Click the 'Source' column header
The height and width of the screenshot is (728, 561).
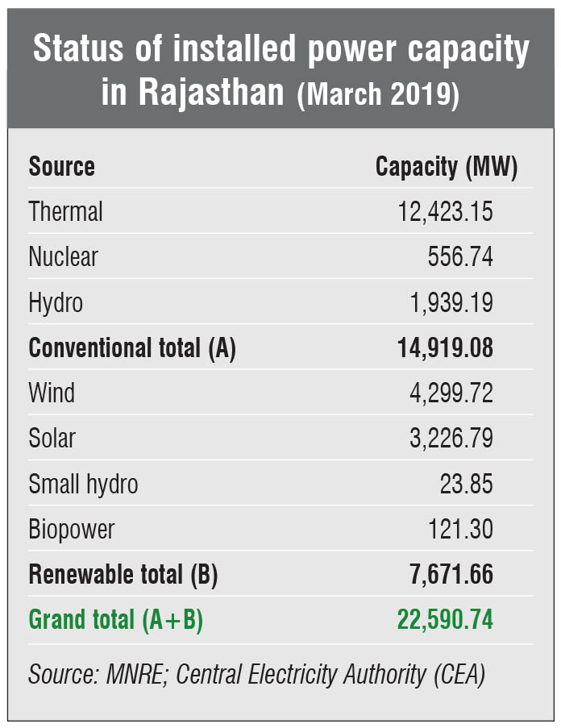(x=61, y=167)
